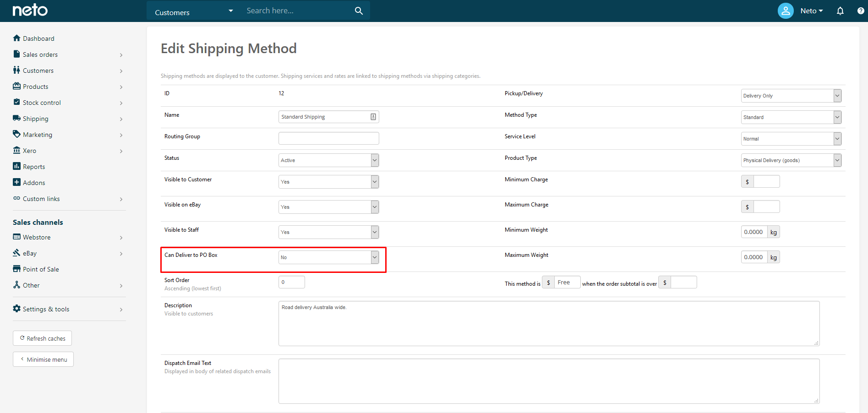Click the icon inside the Name field
Viewport: 868px width, 413px height.
(x=373, y=117)
